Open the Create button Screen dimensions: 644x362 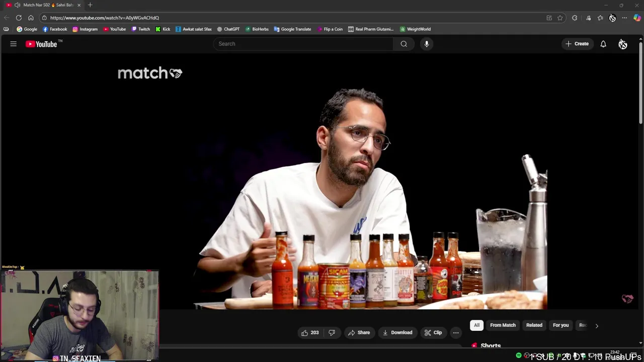[x=577, y=44]
